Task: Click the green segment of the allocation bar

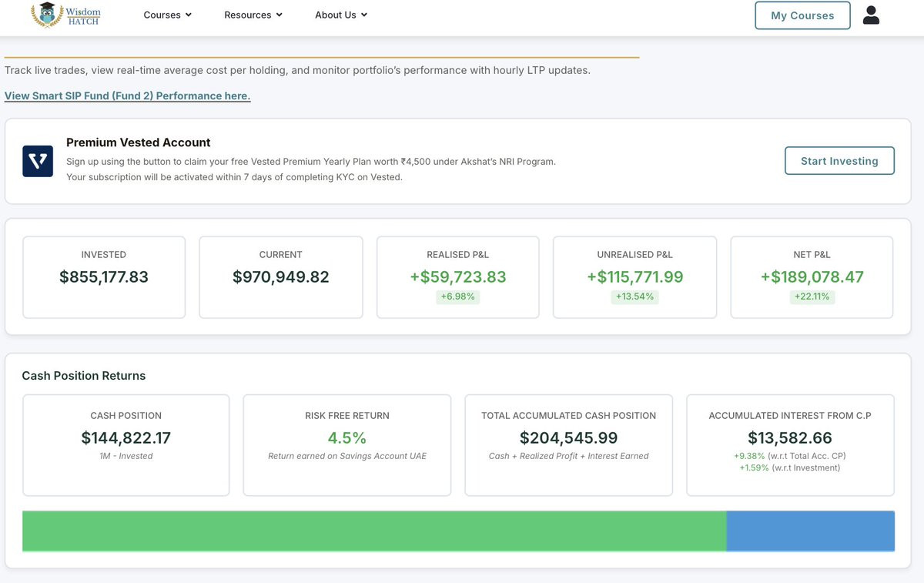Action: (374, 531)
